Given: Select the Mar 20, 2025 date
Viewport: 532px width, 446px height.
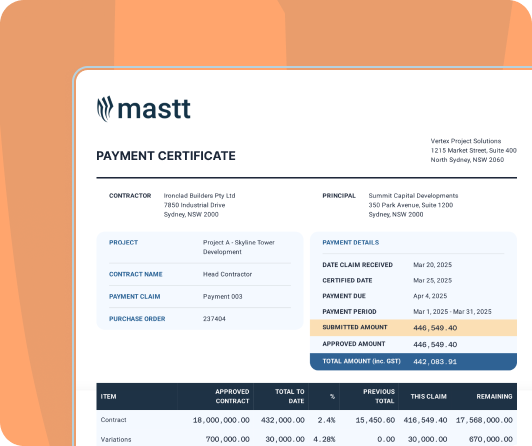Looking at the screenshot, I should pyautogui.click(x=433, y=265).
